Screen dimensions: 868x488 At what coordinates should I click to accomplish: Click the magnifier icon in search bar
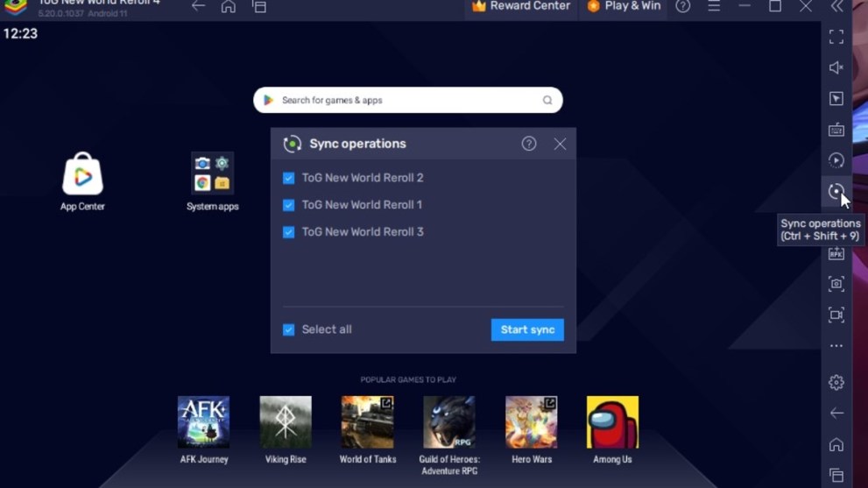coord(547,100)
